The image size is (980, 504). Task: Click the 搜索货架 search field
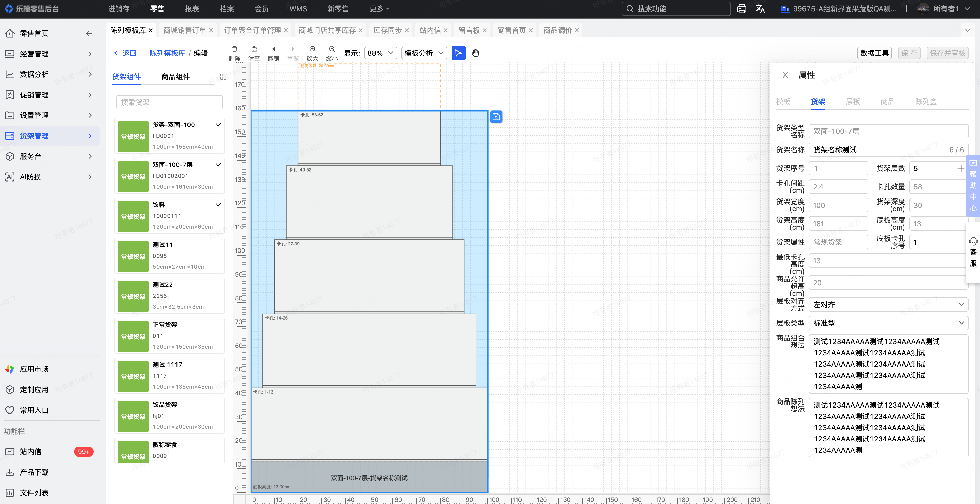169,102
